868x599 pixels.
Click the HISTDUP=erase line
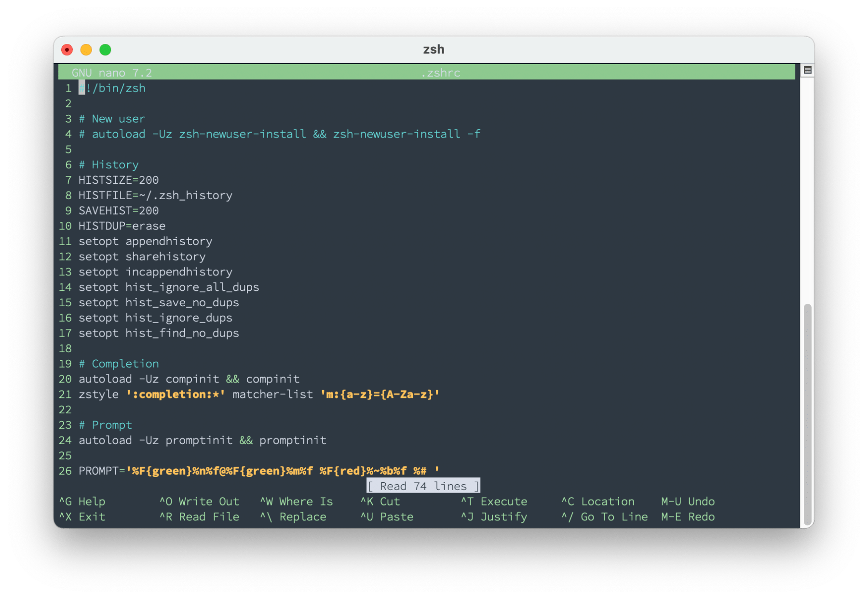click(x=122, y=226)
